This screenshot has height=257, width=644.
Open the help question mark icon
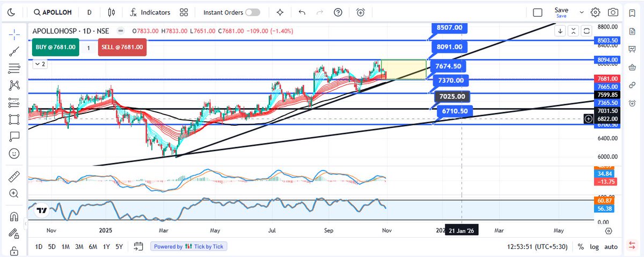(338, 12)
